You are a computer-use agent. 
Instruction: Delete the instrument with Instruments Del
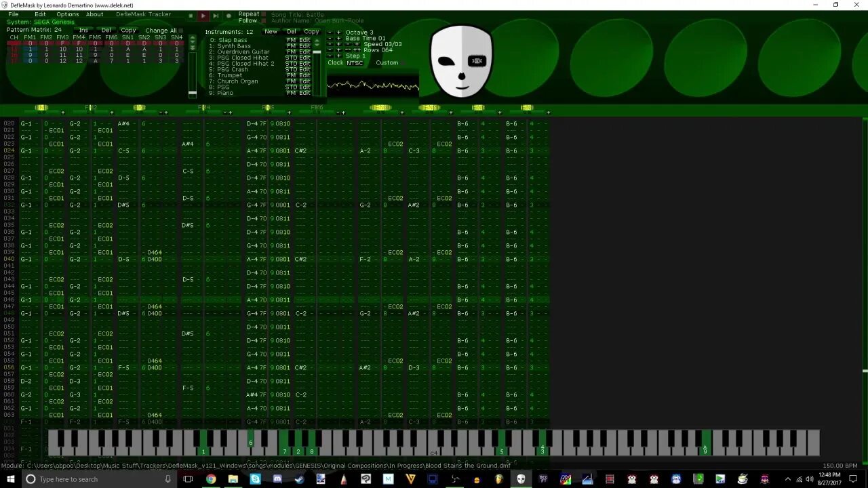tap(292, 32)
